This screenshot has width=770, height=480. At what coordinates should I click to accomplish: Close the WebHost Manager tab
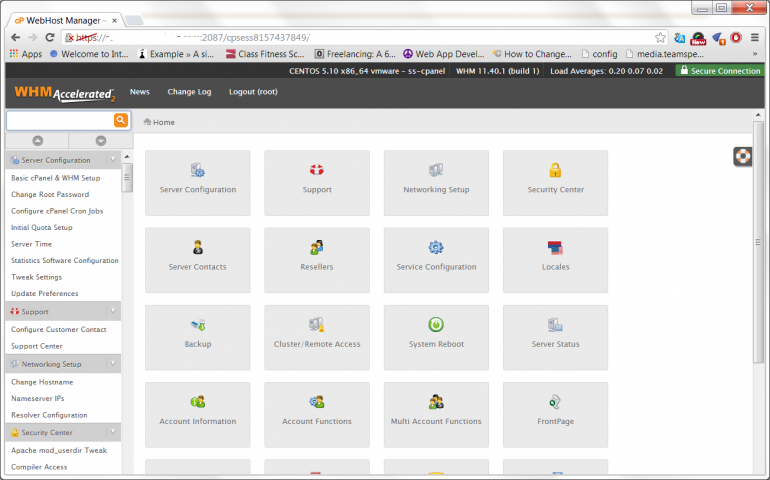[x=114, y=21]
